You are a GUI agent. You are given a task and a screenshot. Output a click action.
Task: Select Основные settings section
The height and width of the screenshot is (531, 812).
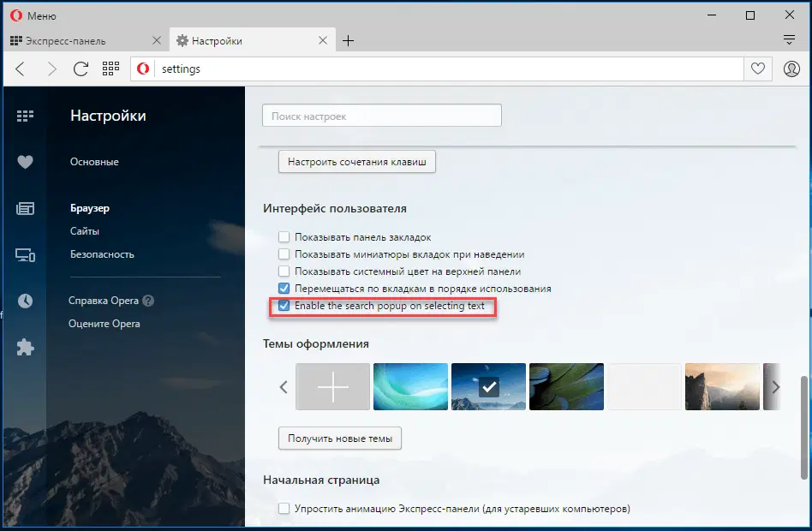point(94,162)
